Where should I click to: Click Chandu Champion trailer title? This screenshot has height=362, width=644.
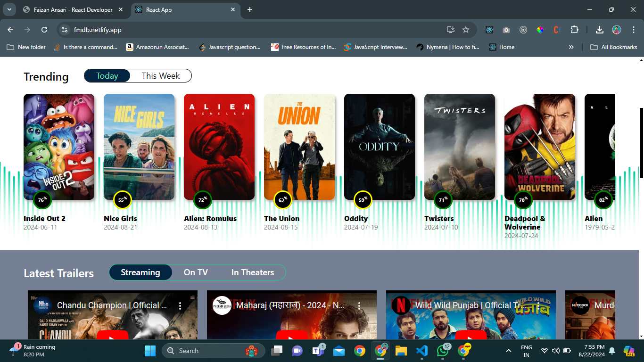pyautogui.click(x=112, y=305)
